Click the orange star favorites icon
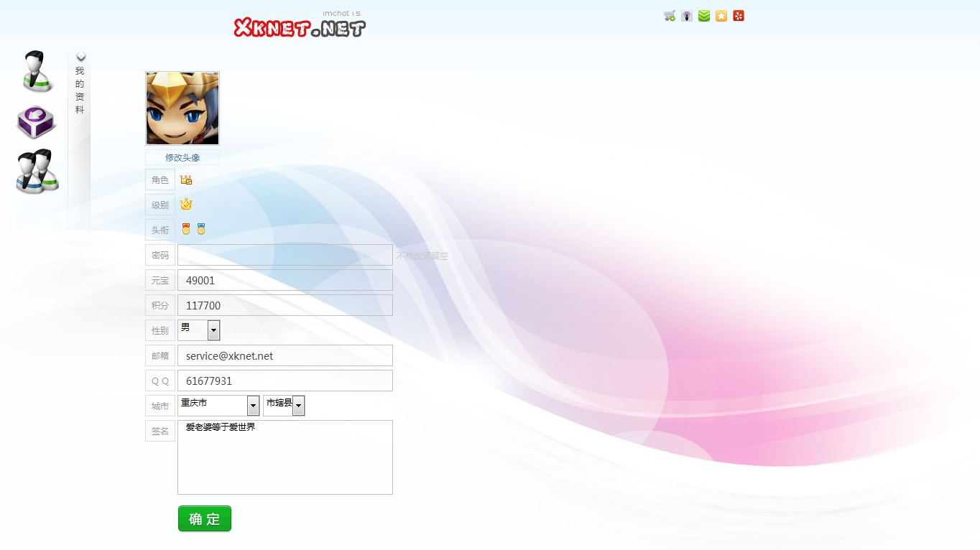The height and width of the screenshot is (550, 980). (721, 16)
